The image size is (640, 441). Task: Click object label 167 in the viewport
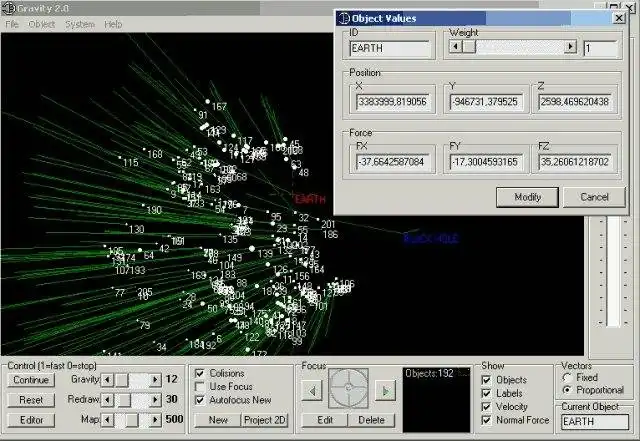[x=219, y=107]
